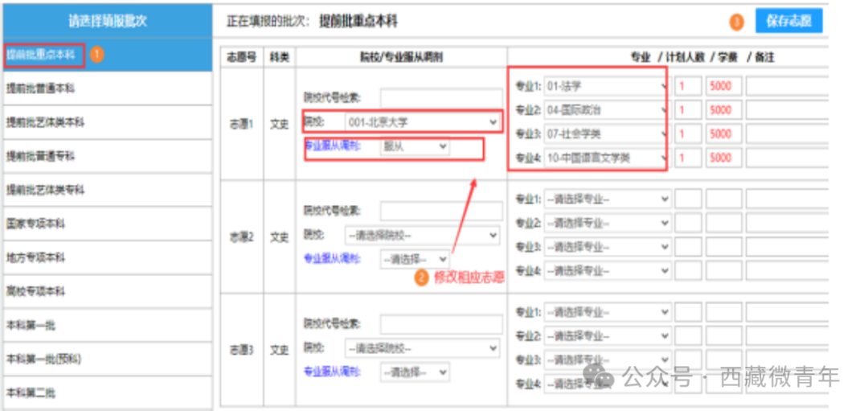The height and width of the screenshot is (411, 868).
Task: Click the blue 专业服从调剂 label in 志愿3
Action: pos(332,372)
